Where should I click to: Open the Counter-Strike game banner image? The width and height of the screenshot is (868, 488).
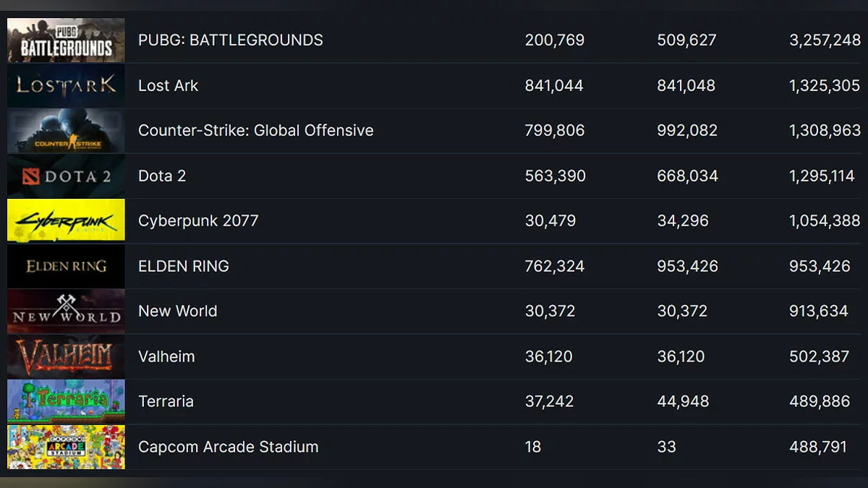point(66,131)
